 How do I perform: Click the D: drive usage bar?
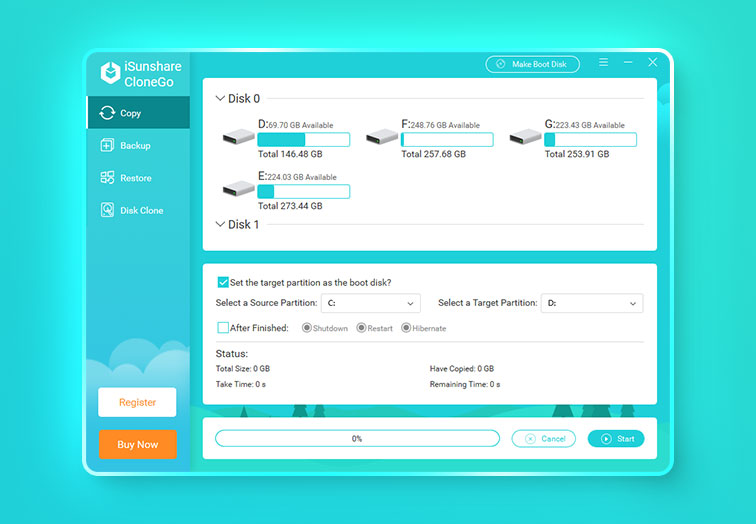304,140
